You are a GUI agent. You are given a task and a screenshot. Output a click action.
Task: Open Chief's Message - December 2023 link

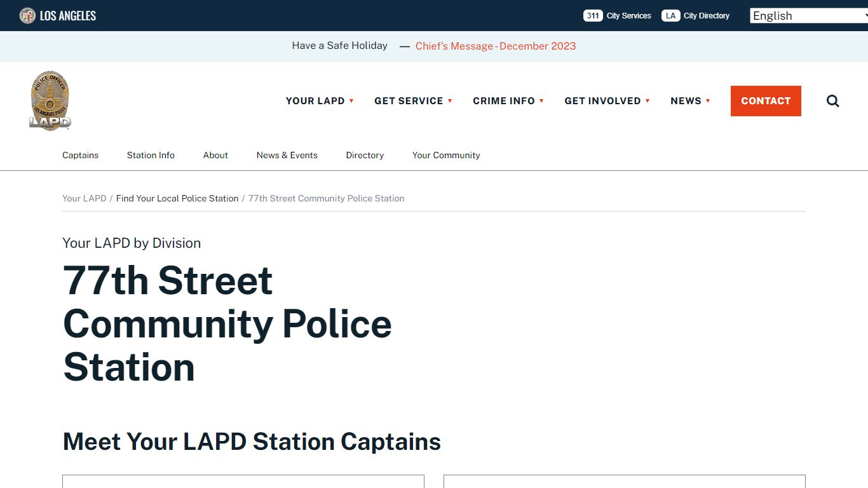(x=496, y=46)
